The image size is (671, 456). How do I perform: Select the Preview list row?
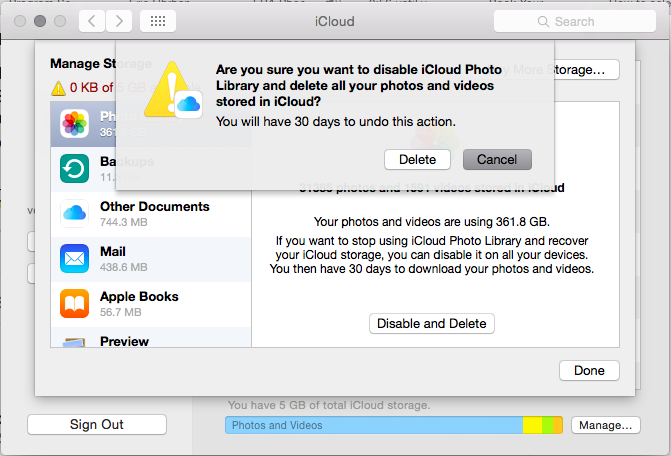[151, 337]
